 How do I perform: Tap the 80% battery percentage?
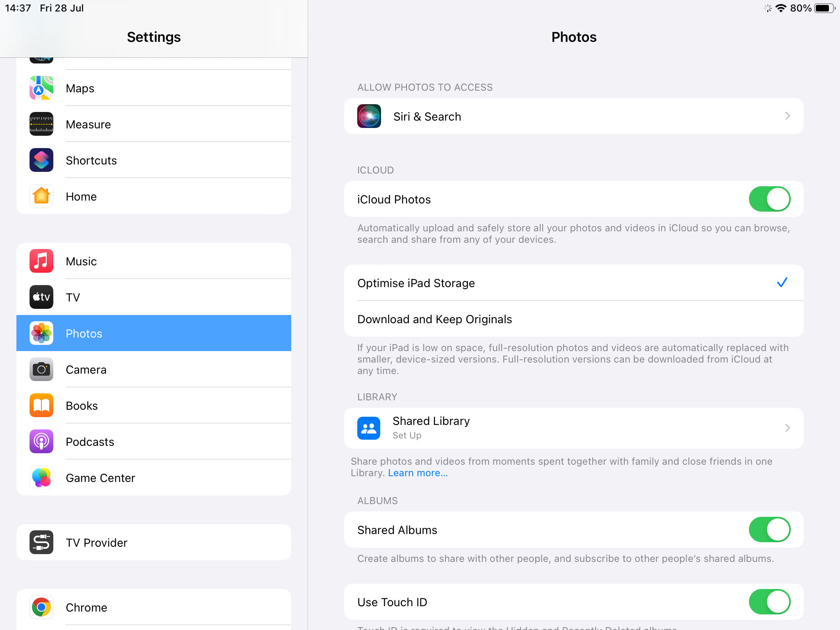tap(801, 8)
